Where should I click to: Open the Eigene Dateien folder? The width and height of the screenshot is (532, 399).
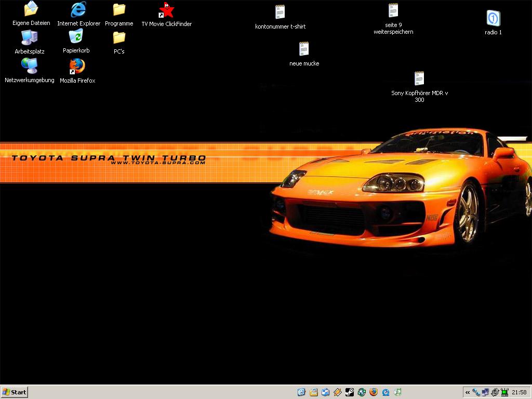(x=31, y=10)
